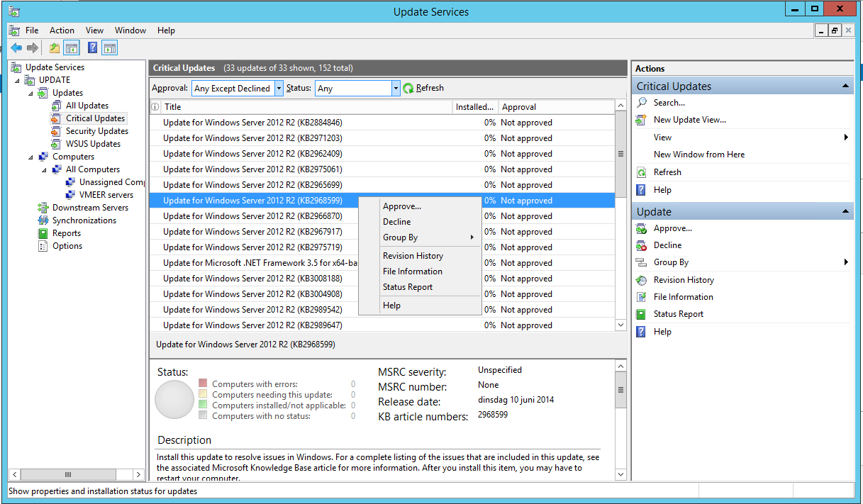Expand View submenu arrow in Actions
This screenshot has height=504, width=863.
tap(846, 138)
